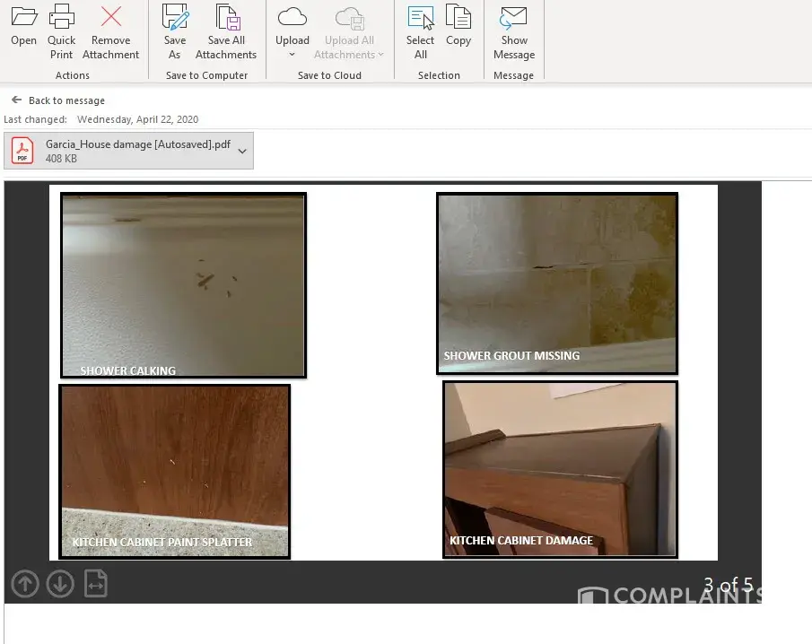Click the Select All icon

point(420,17)
